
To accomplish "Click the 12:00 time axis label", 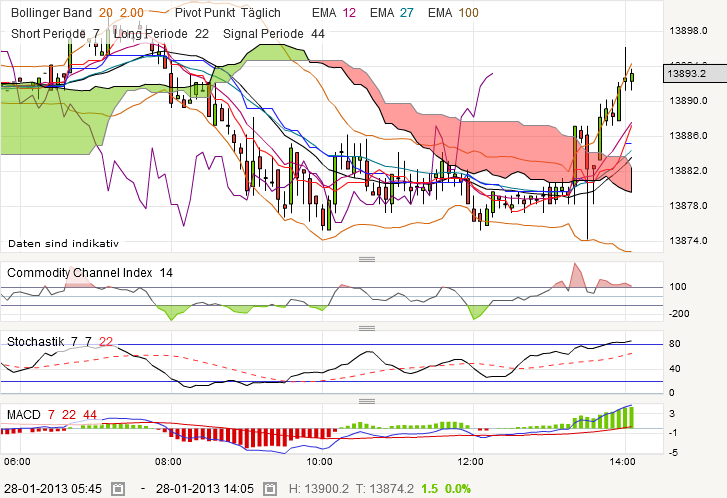I will 470,462.
